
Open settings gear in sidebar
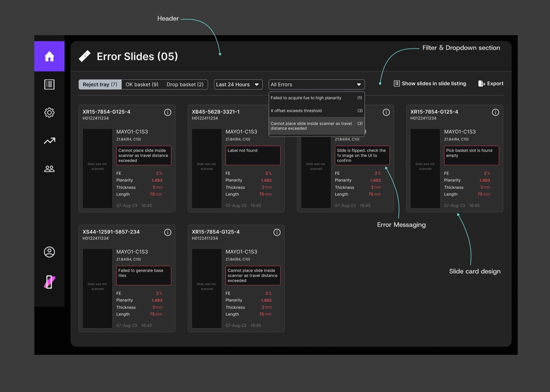49,112
